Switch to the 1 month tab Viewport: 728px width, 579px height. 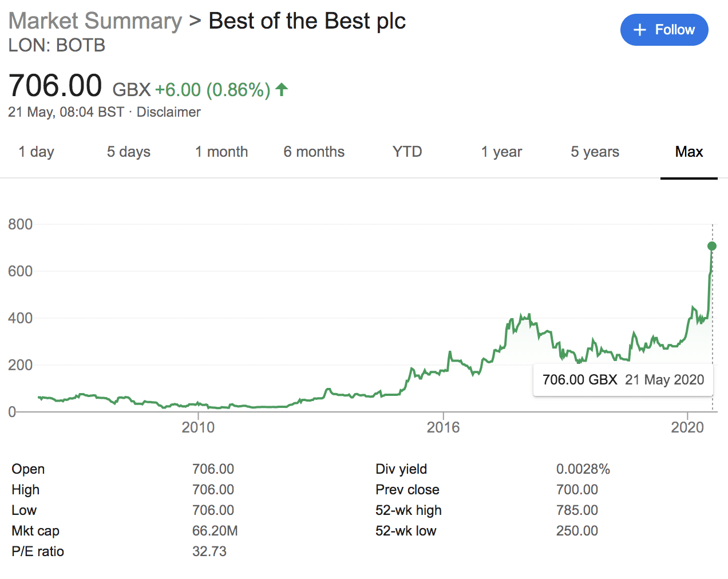pyautogui.click(x=221, y=152)
